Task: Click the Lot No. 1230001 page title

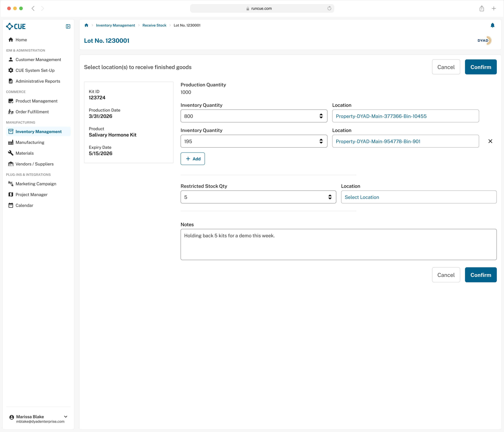Action: [x=106, y=41]
